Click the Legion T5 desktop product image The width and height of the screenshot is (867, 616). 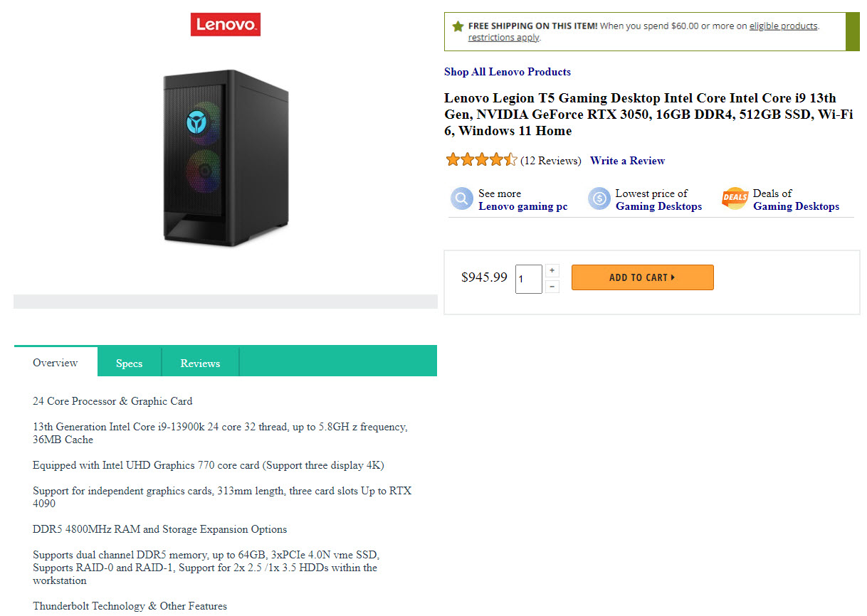click(x=225, y=157)
